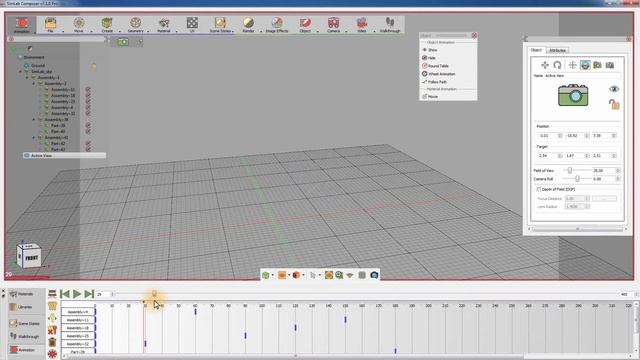
Task: Switch to the Attributes tab
Action: tap(557, 50)
